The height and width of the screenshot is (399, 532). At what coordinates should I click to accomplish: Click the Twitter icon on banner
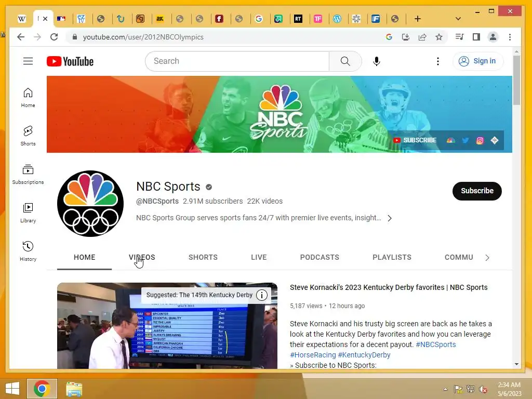465,140
